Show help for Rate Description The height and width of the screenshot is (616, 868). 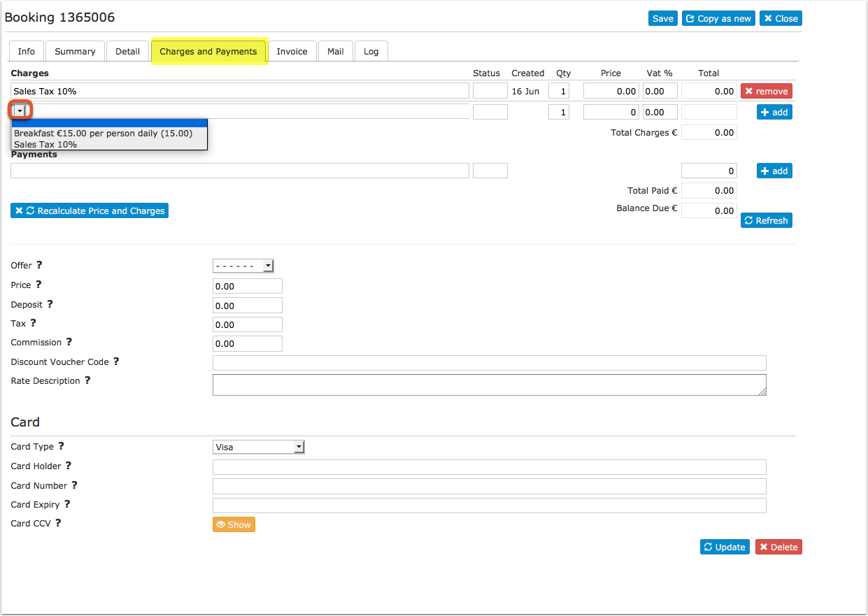tap(87, 380)
